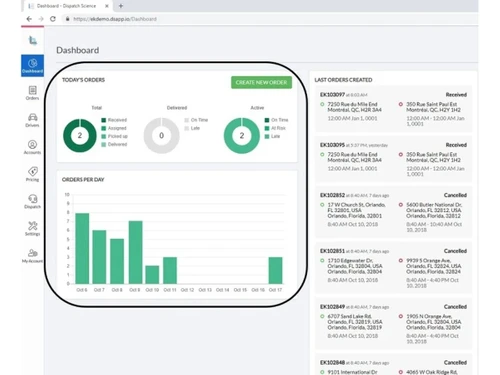Screen dimensions: 500x375
Task: Click Cancelled status of order EK102851
Action: pyautogui.click(x=455, y=251)
